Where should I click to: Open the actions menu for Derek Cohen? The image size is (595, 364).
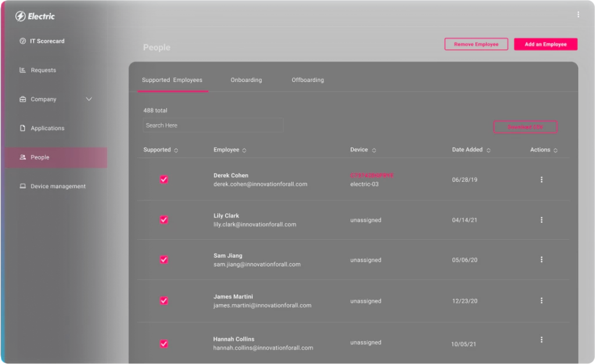click(x=542, y=179)
